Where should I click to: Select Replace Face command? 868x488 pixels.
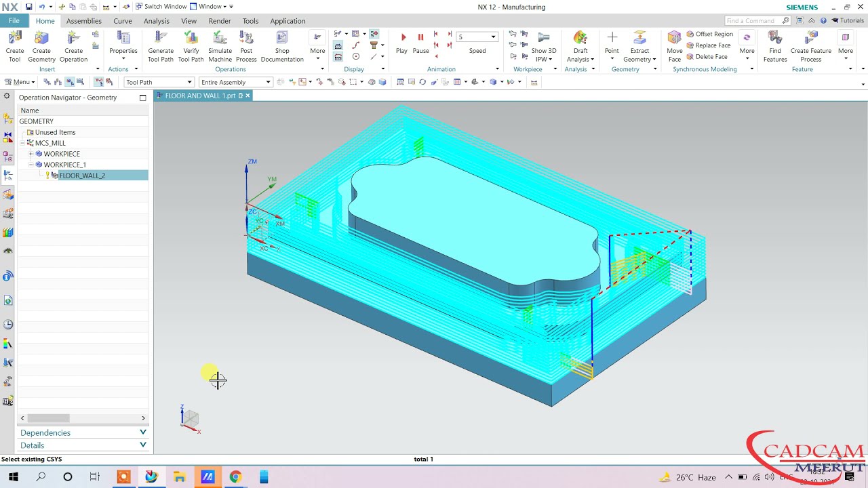coord(708,45)
